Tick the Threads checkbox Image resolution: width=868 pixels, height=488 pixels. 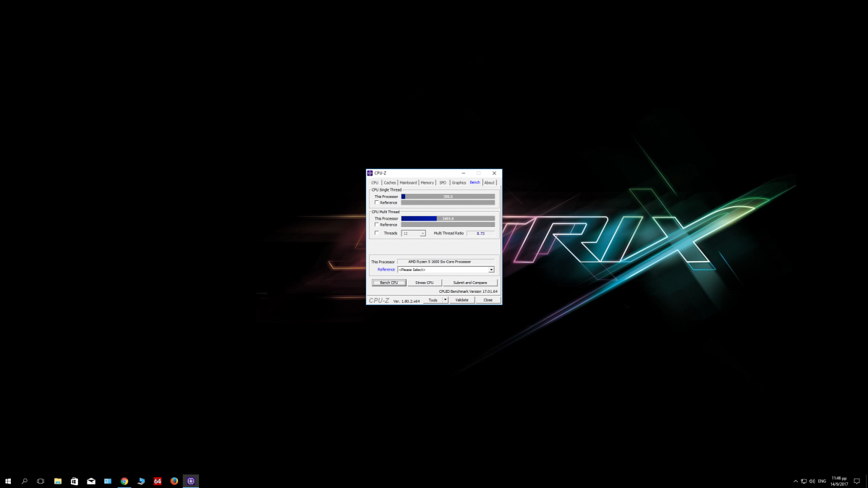click(376, 233)
